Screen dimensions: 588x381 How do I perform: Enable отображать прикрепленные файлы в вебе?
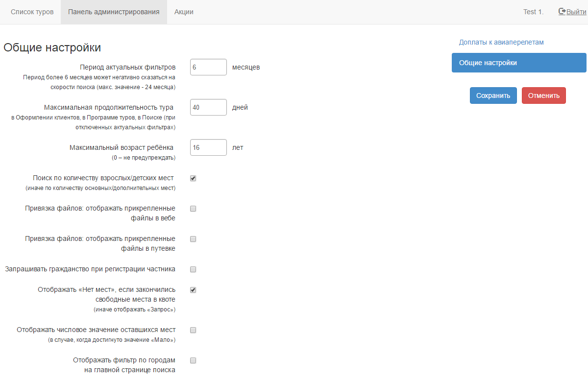point(193,209)
